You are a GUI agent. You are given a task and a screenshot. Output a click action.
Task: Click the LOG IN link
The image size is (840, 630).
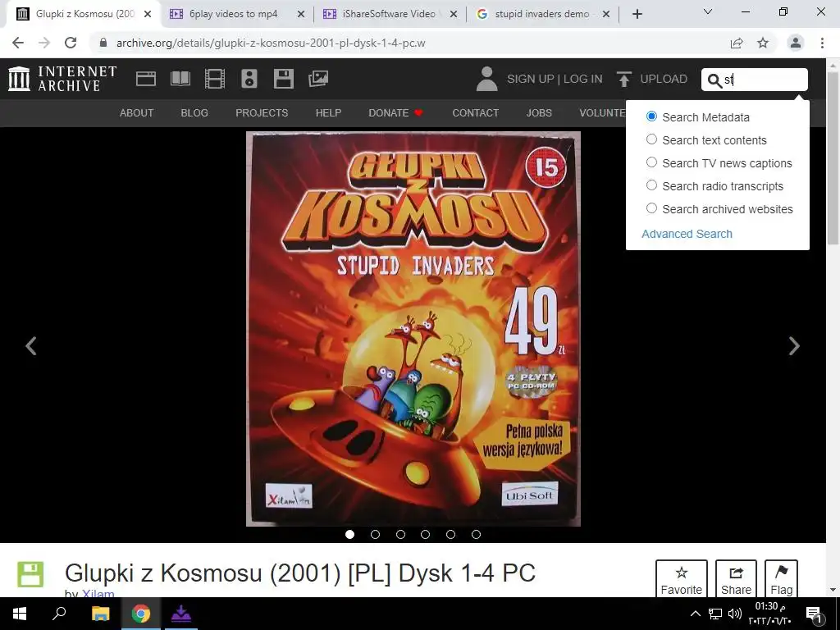point(583,79)
